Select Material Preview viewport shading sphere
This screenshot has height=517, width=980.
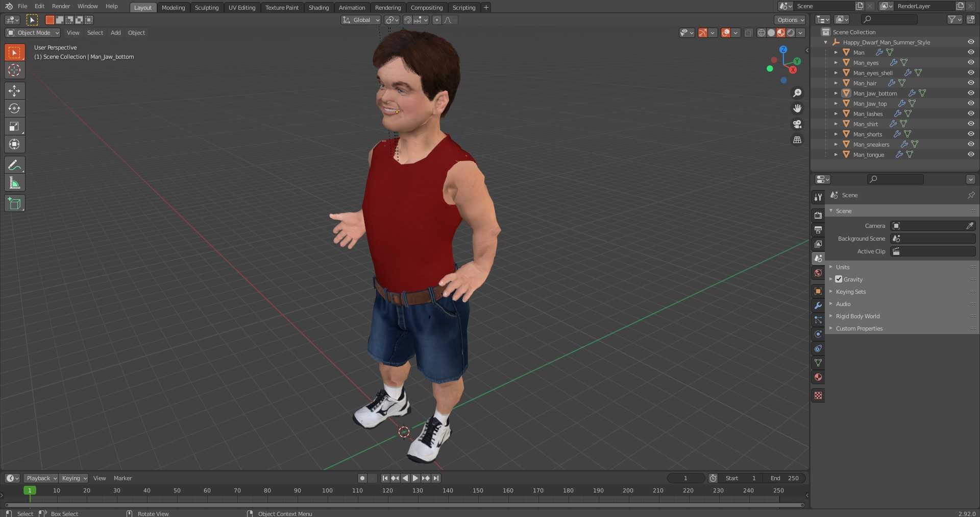(780, 33)
